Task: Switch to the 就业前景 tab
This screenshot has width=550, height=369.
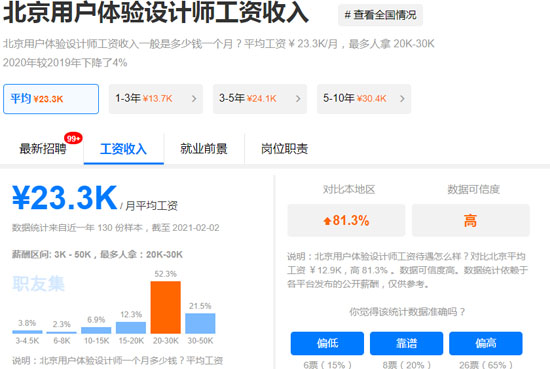Action: [x=204, y=149]
